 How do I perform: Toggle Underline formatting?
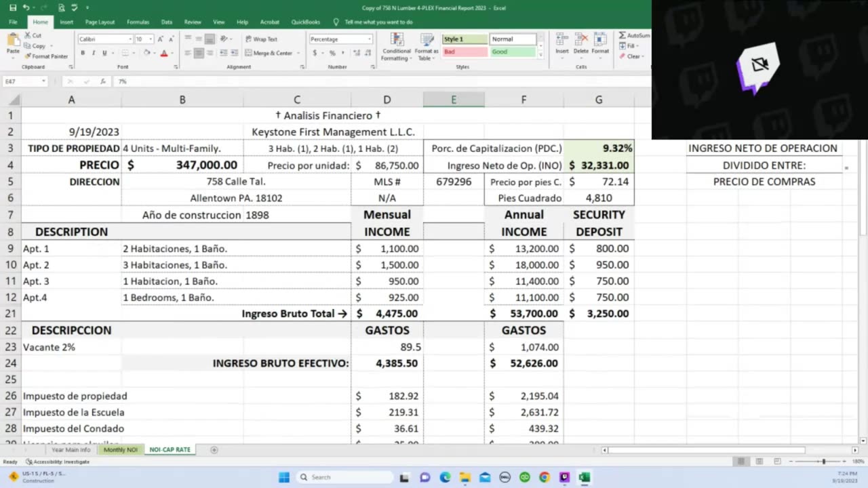coord(104,53)
